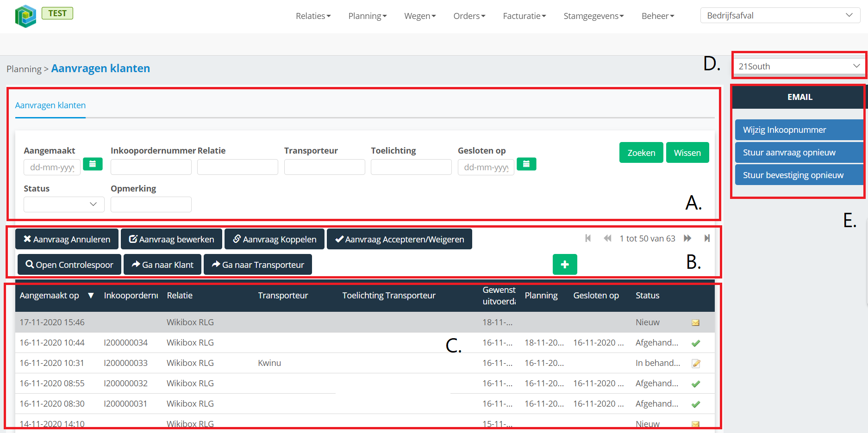Click the Wissen button

pos(687,153)
